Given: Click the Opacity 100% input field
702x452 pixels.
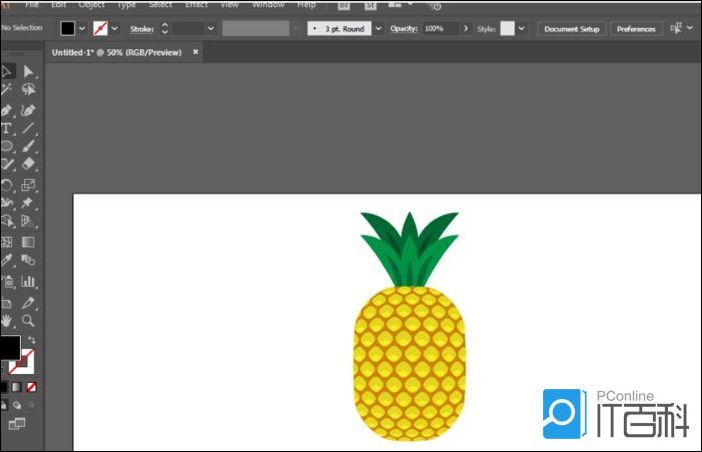Looking at the screenshot, I should 440,29.
